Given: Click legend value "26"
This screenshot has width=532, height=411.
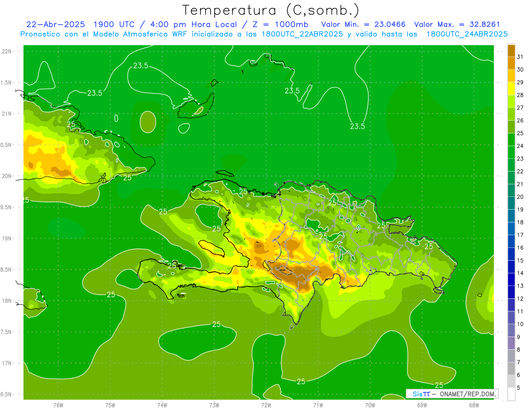Looking at the screenshot, I should pyautogui.click(x=520, y=121).
